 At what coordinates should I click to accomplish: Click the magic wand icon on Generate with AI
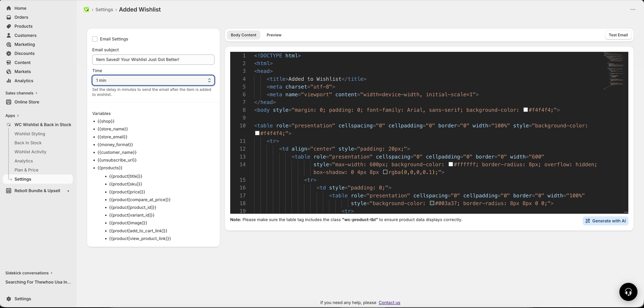click(x=588, y=221)
